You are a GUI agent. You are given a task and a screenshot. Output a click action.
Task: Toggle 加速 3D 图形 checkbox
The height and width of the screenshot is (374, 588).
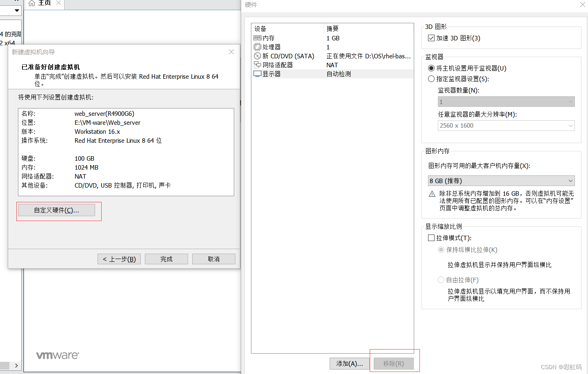click(x=431, y=38)
